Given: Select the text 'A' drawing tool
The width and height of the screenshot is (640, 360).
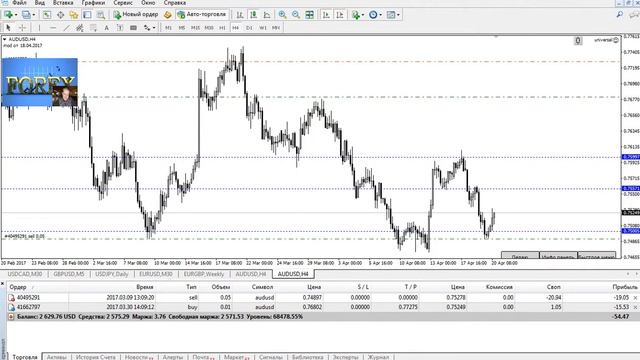Looking at the screenshot, I should tap(107, 28).
